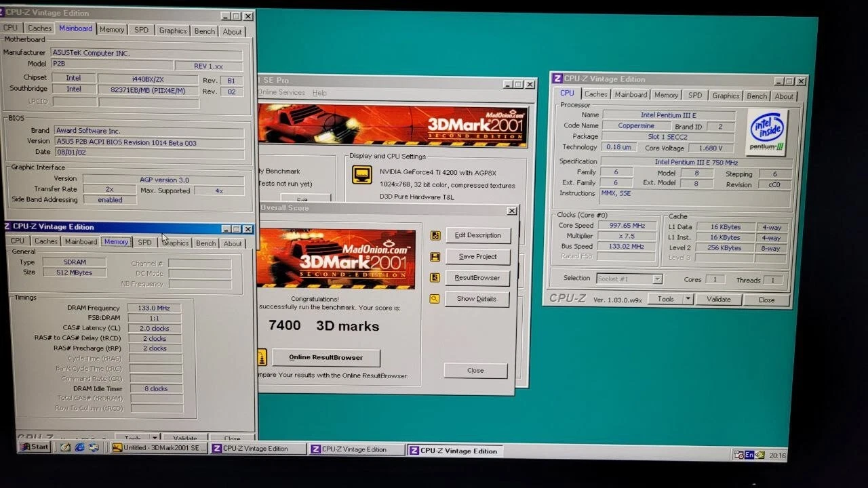This screenshot has width=868, height=488.
Task: Switch to Bench tab in the right CPU-Z window
Action: tap(757, 96)
